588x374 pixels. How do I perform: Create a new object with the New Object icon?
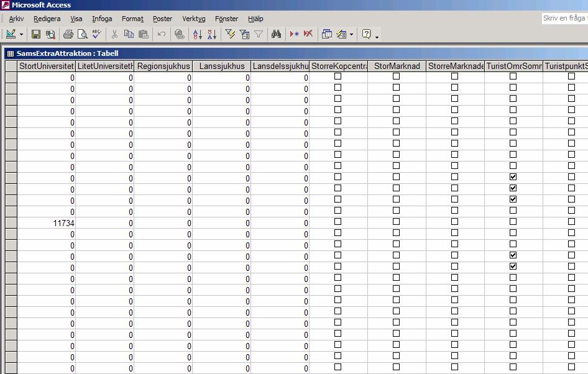(341, 34)
